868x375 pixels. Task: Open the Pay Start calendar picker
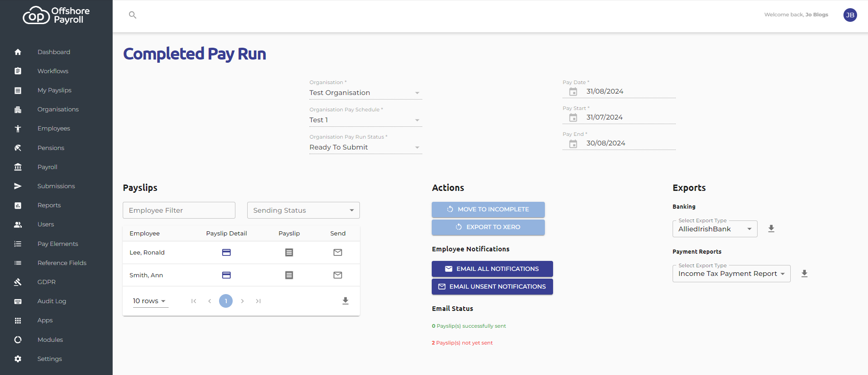tap(573, 117)
